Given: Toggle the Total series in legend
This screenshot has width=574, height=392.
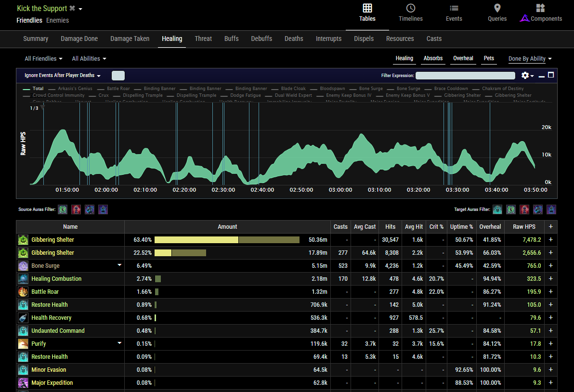Looking at the screenshot, I should (33, 88).
